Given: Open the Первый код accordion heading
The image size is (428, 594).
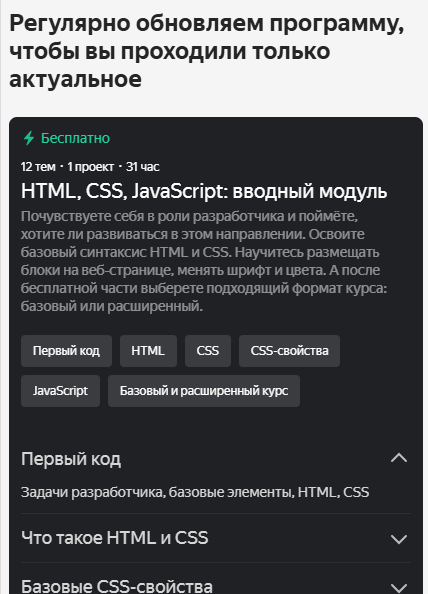Looking at the screenshot, I should (71, 459).
